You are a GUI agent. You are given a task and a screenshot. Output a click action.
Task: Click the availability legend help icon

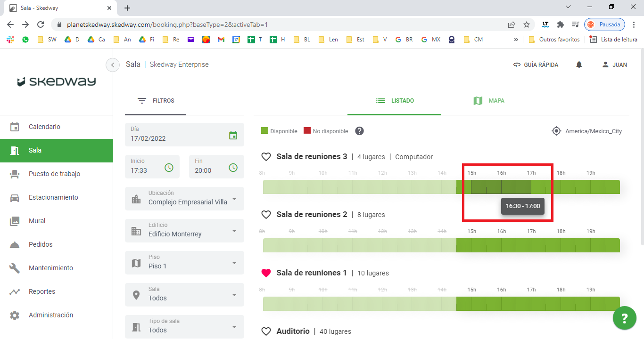point(359,131)
